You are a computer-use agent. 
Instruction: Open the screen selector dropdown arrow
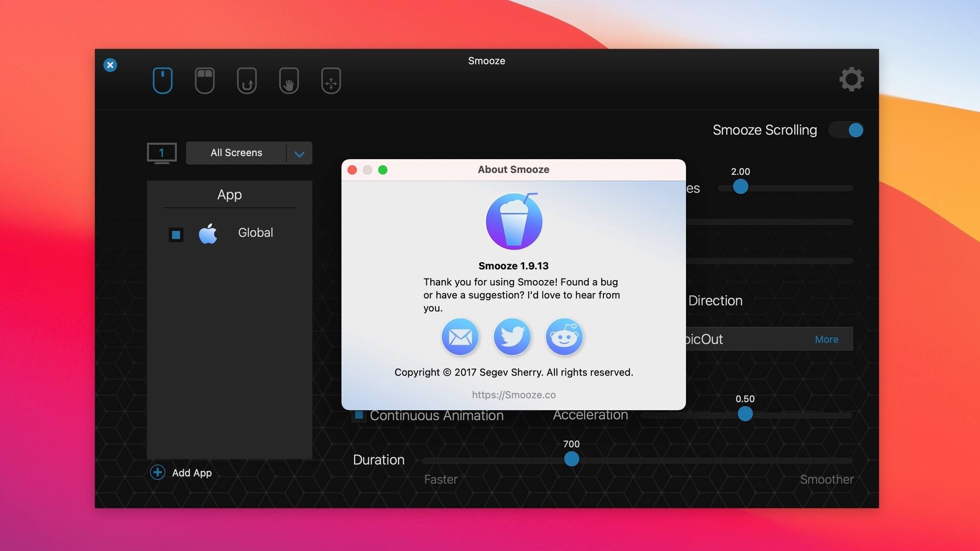(300, 153)
